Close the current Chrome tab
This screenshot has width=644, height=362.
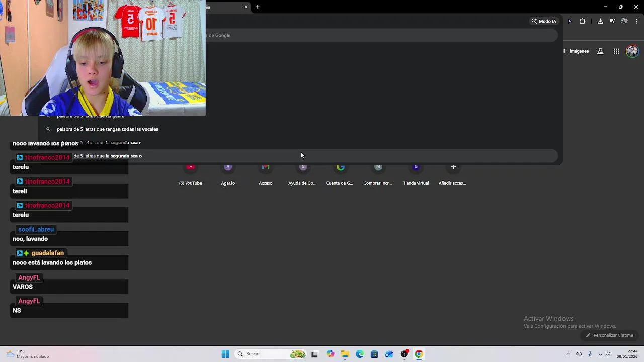point(246,7)
